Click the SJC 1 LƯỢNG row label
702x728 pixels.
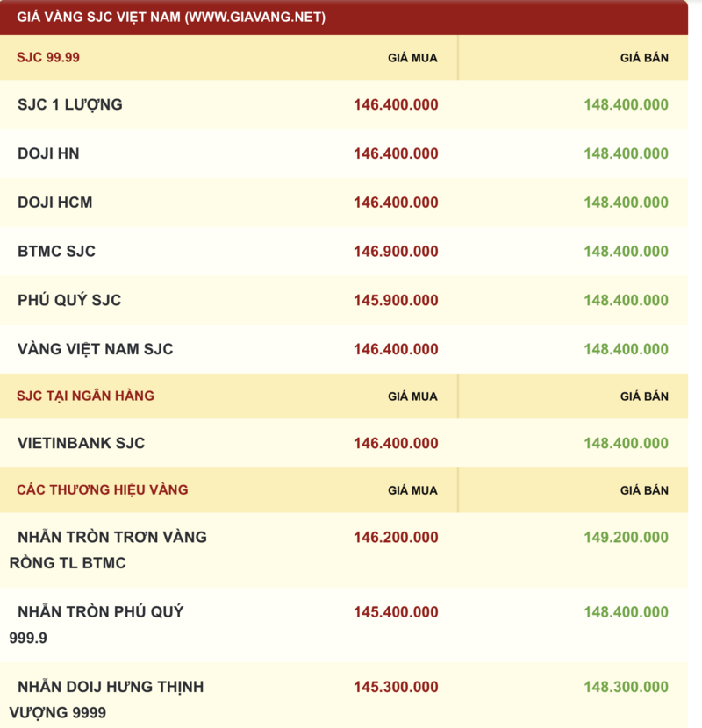coord(70,104)
